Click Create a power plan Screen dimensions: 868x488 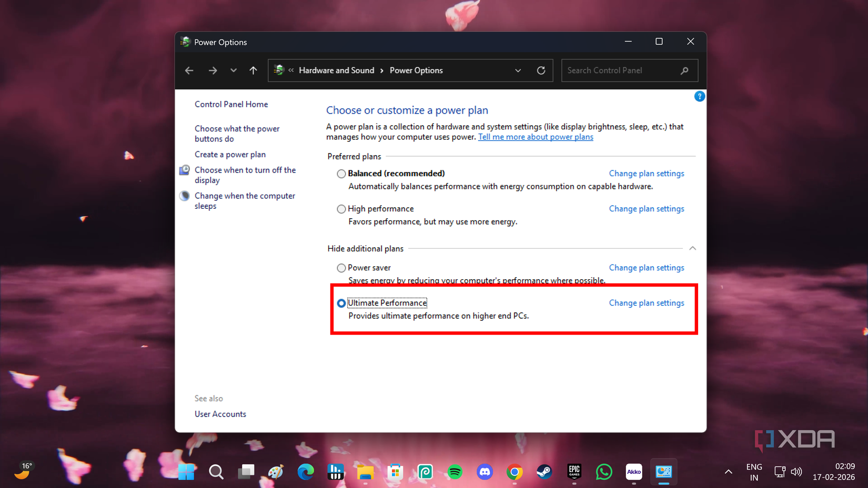(230, 155)
